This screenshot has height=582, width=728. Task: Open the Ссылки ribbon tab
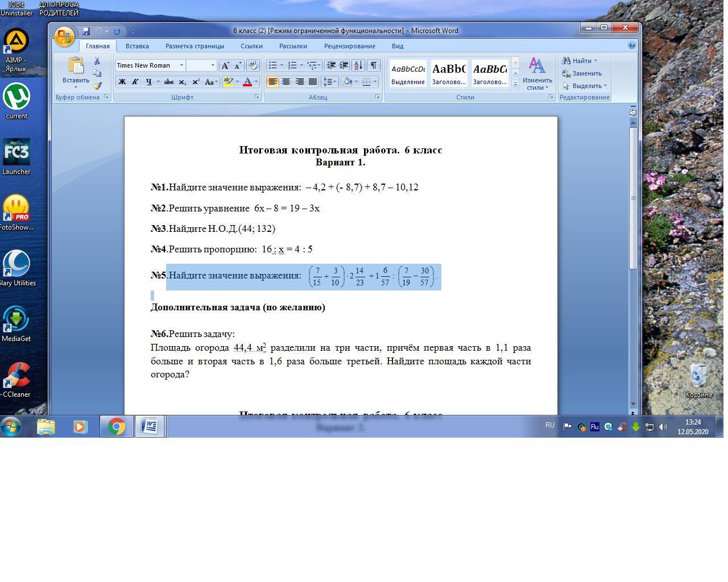click(x=251, y=46)
